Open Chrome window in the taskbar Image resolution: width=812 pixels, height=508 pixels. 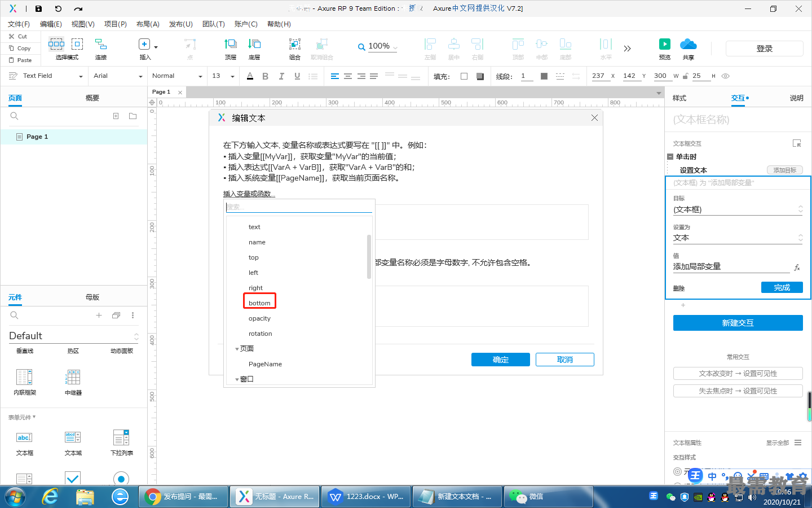(x=183, y=497)
